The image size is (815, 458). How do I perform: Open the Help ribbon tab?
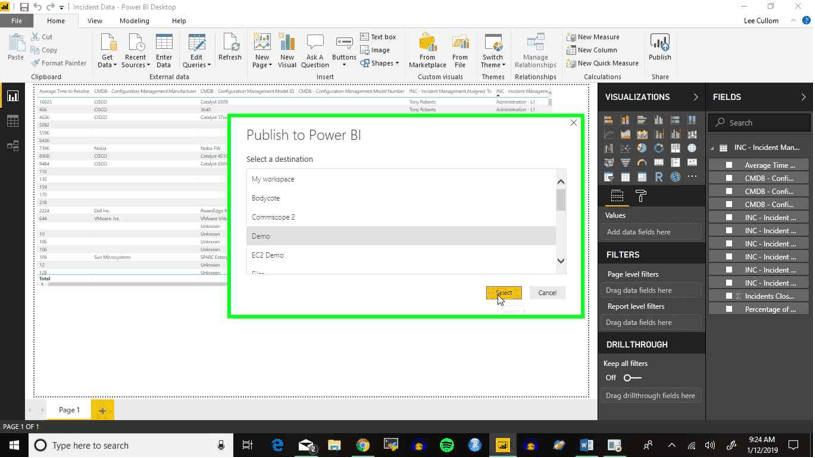(x=179, y=21)
